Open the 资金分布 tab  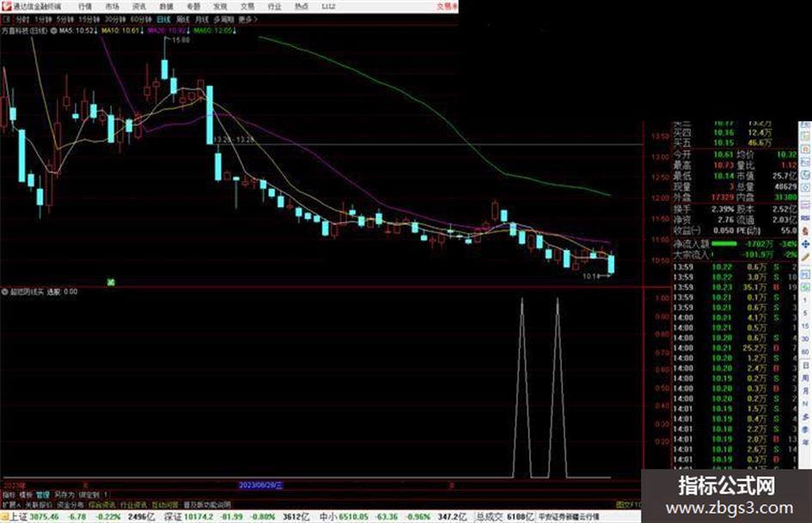[70, 504]
